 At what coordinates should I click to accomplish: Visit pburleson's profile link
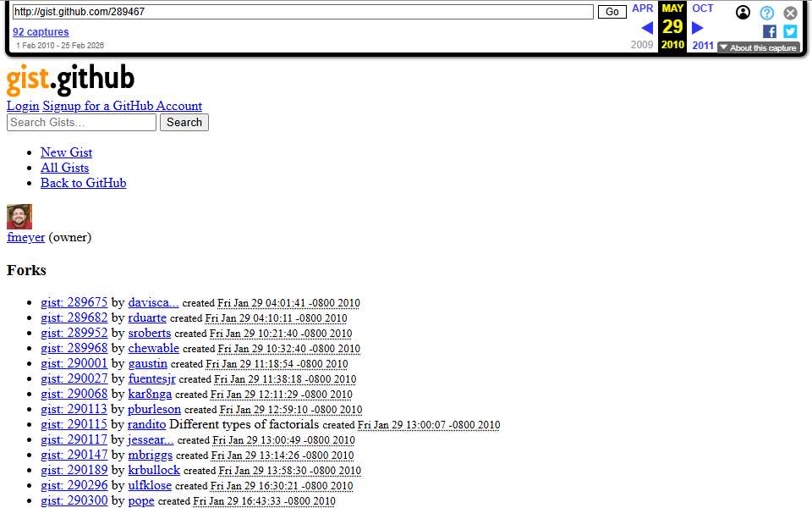tap(154, 409)
